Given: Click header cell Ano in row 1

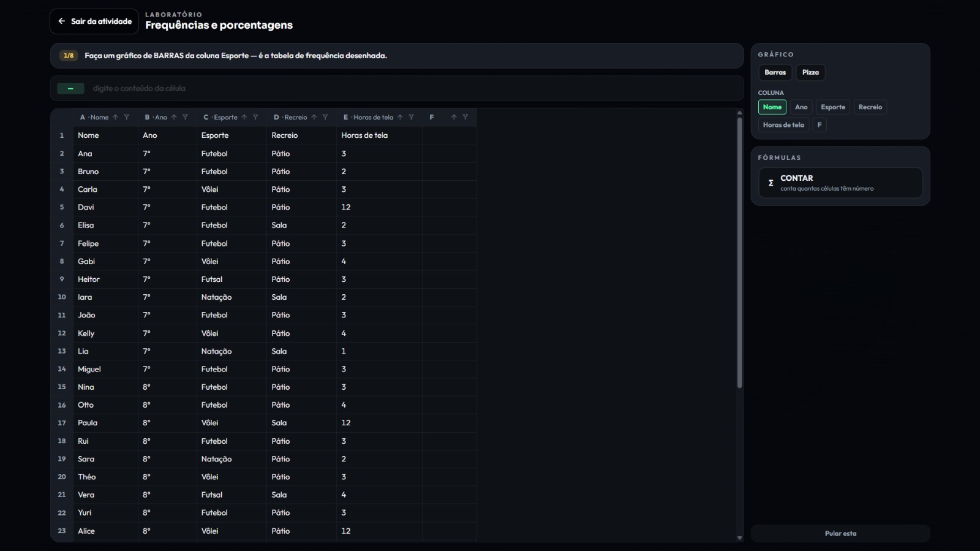Looking at the screenshot, I should click(167, 135).
